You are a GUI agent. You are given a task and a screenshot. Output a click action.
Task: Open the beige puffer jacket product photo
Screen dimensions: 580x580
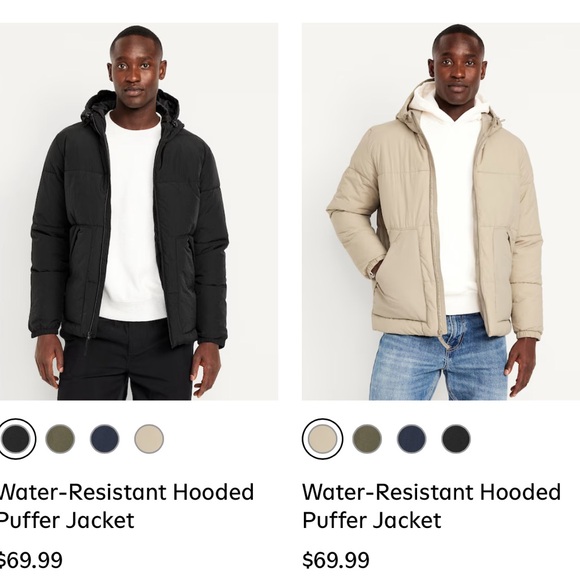(x=441, y=212)
